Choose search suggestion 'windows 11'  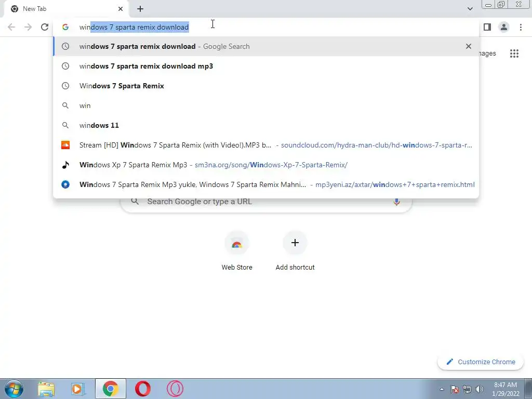tap(267, 125)
